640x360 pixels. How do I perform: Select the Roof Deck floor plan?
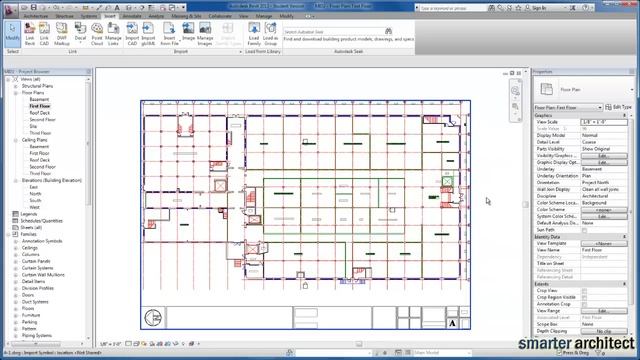tap(40, 113)
